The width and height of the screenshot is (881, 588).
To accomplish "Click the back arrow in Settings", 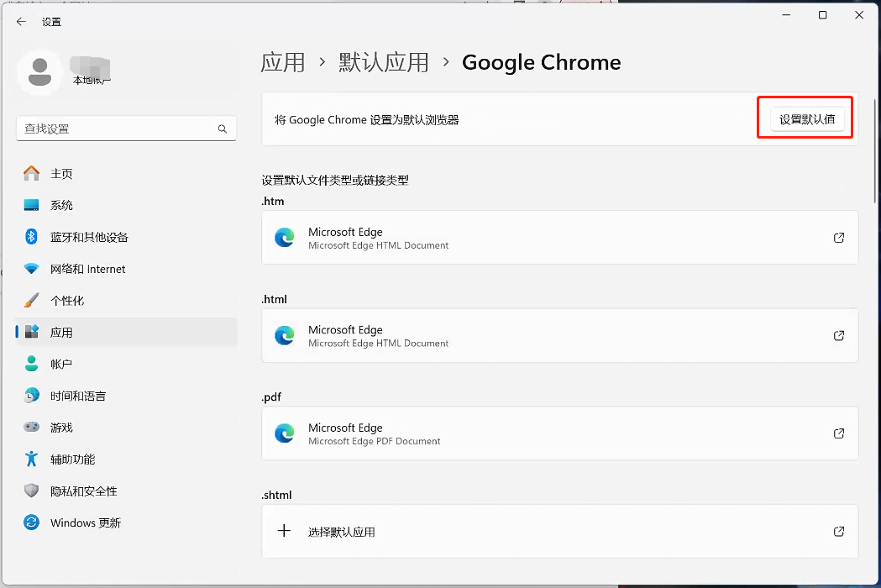I will point(21,22).
